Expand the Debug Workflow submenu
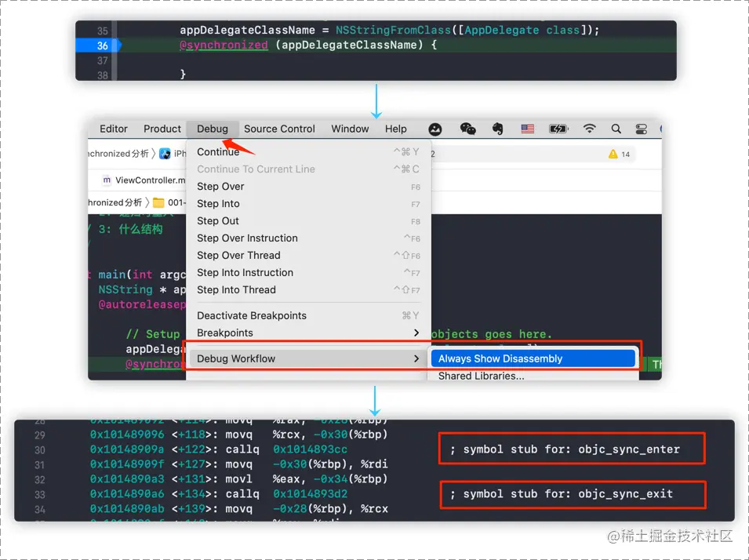 pos(308,358)
